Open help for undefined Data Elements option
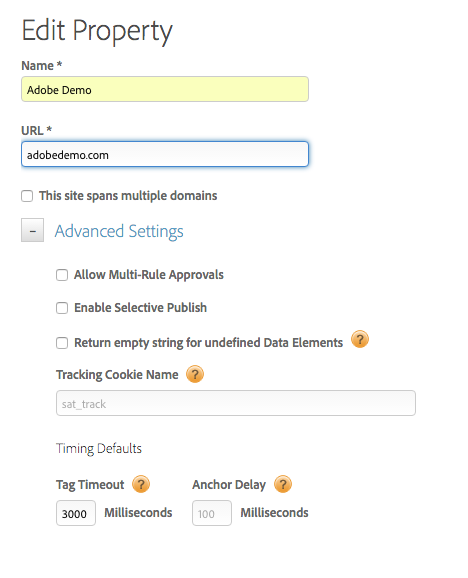The height and width of the screenshot is (578, 468). pos(360,339)
